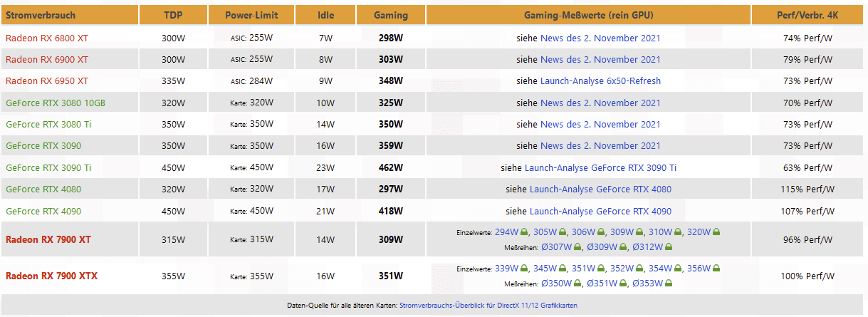This screenshot has height=317, width=868.
Task: Click the Karte: 355W power-limit cell
Action: [x=251, y=276]
